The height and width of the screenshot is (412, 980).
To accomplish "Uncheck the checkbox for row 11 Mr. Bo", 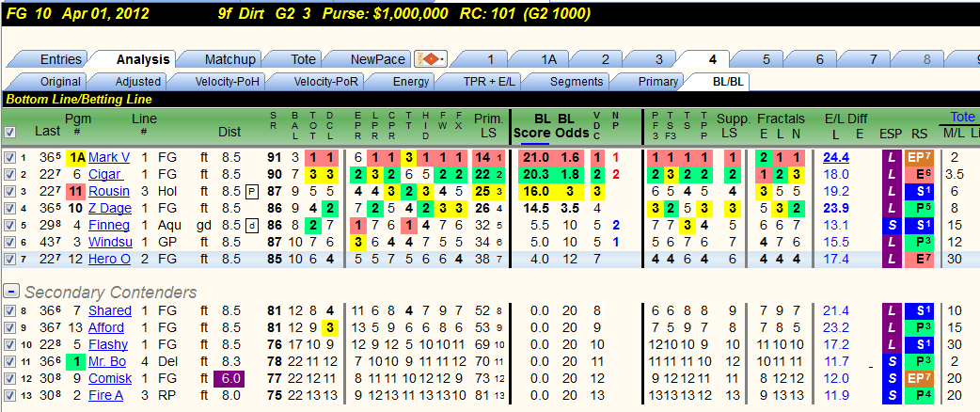I will tap(9, 362).
